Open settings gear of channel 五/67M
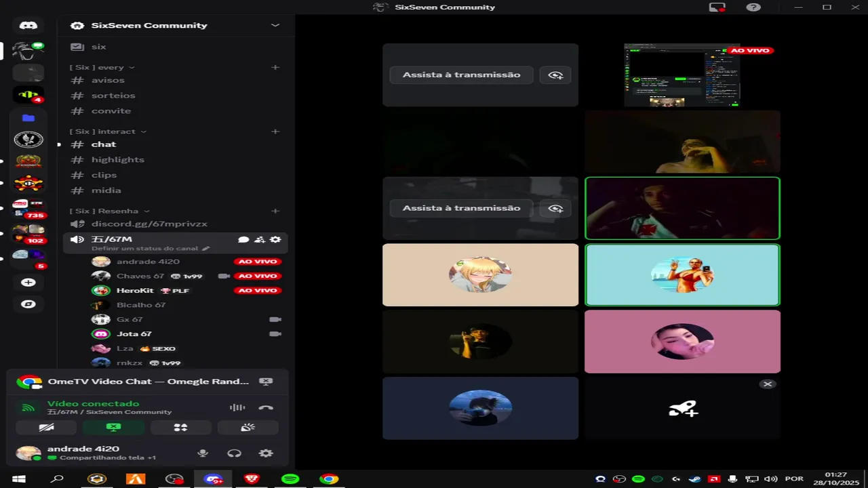Image resolution: width=868 pixels, height=488 pixels. pyautogui.click(x=275, y=240)
